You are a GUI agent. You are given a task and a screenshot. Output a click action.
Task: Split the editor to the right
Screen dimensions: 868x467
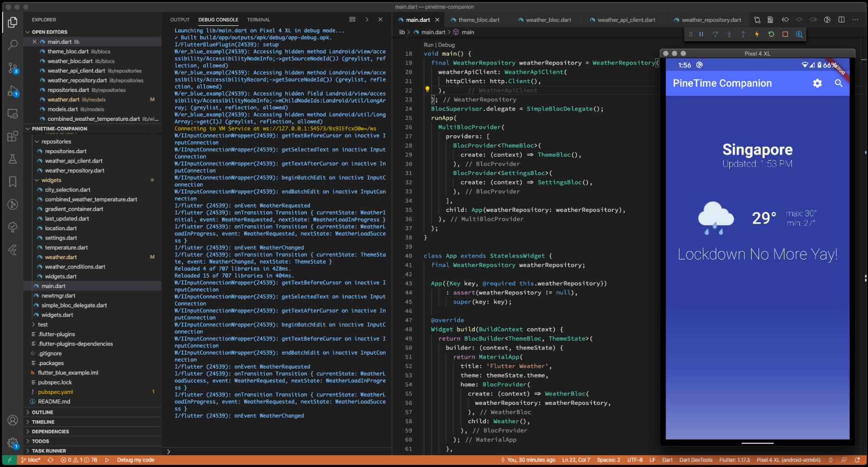coord(841,20)
